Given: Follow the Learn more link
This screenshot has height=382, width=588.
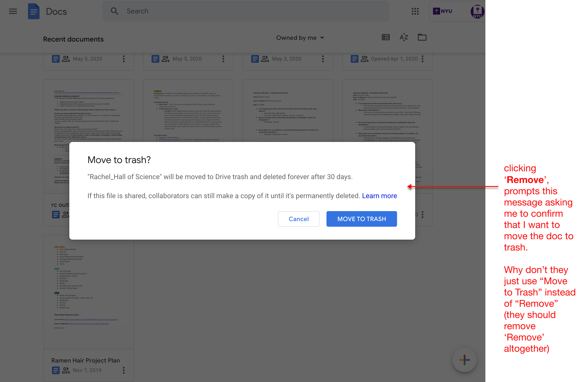Looking at the screenshot, I should tap(380, 196).
